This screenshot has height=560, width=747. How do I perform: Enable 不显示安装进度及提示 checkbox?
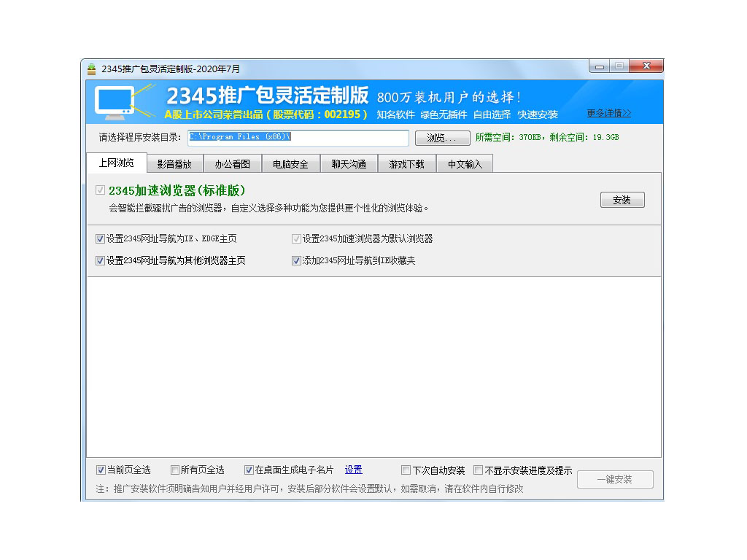479,470
